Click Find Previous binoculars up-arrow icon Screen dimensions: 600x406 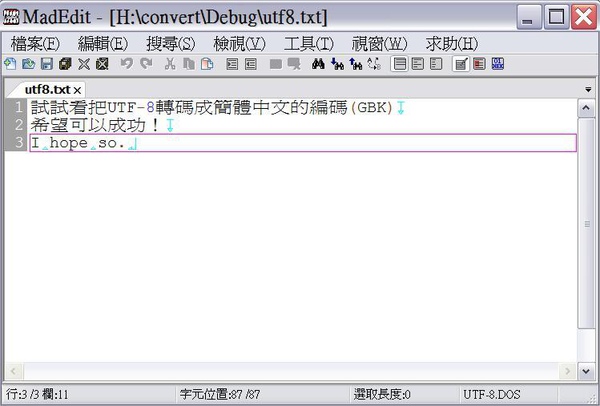tap(356, 64)
